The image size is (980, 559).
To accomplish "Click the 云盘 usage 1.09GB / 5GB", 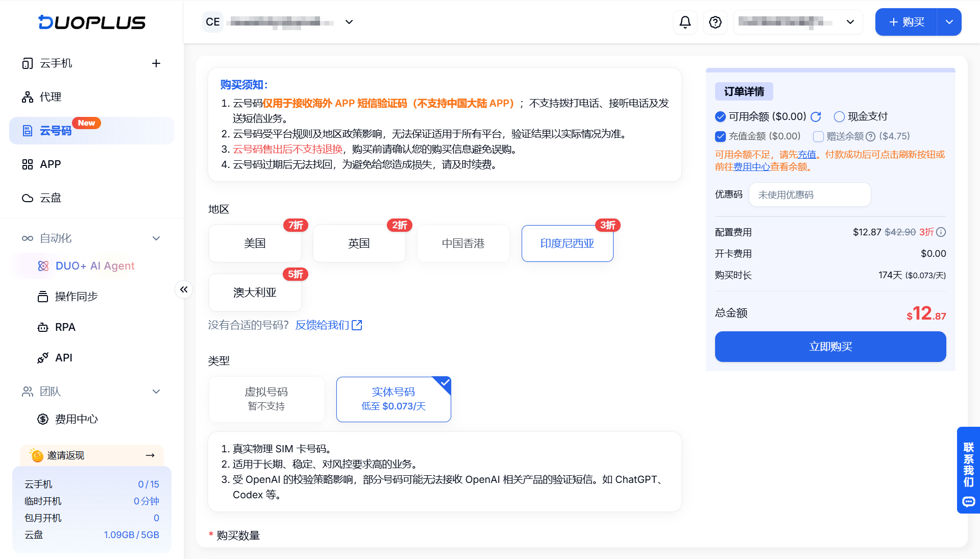I will 132,534.
